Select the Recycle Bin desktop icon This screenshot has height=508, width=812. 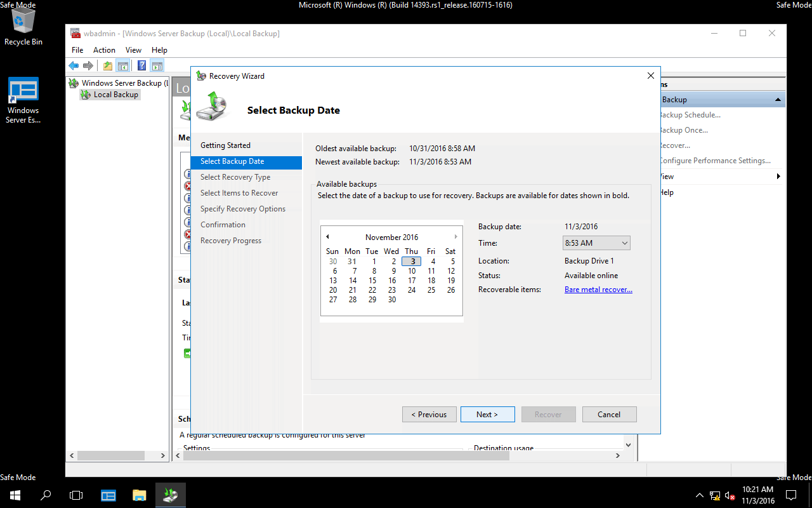(23, 27)
